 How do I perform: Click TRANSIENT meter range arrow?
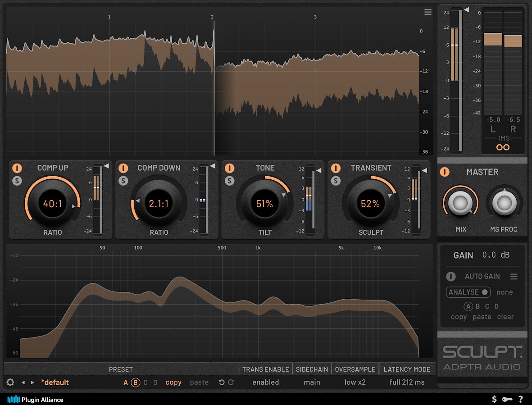coord(424,171)
